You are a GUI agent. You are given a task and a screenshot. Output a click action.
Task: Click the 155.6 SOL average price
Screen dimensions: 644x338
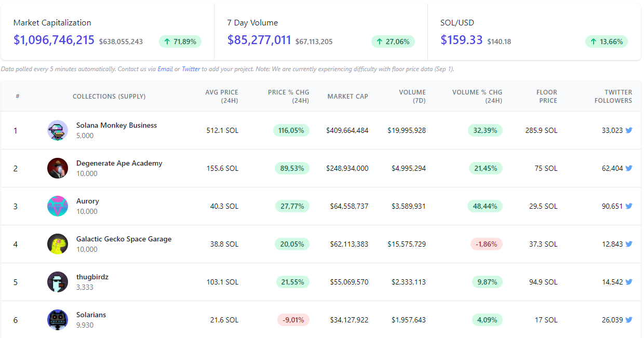click(222, 168)
